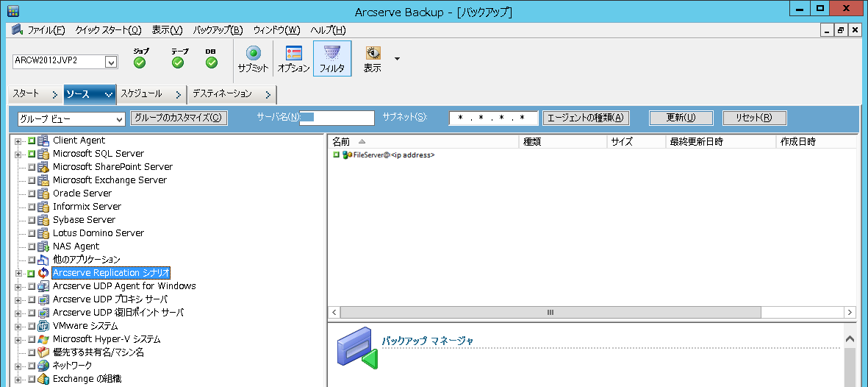The width and height of the screenshot is (868, 387).
Task: Click the Tape (テープ) status check icon
Action: coord(178,63)
